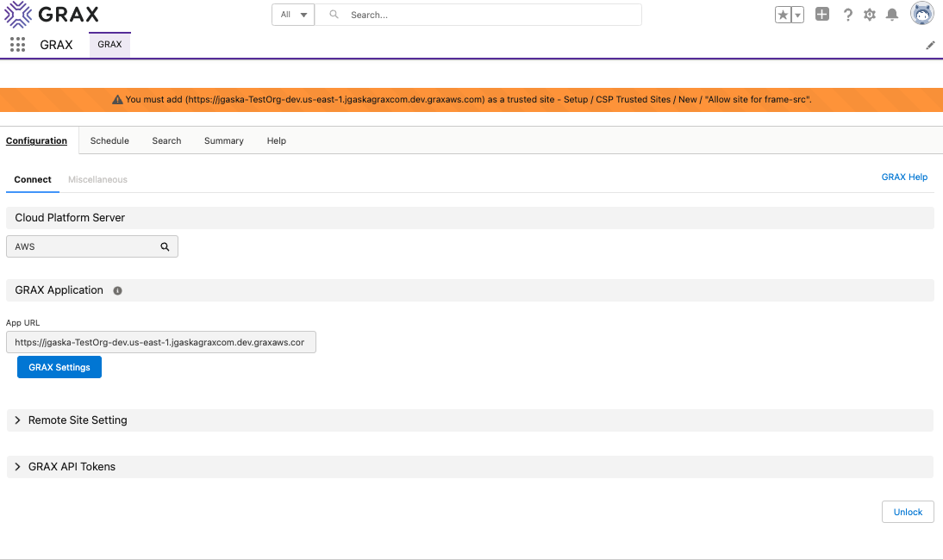Switch to the Search tab
This screenshot has height=560, width=943.
(166, 140)
